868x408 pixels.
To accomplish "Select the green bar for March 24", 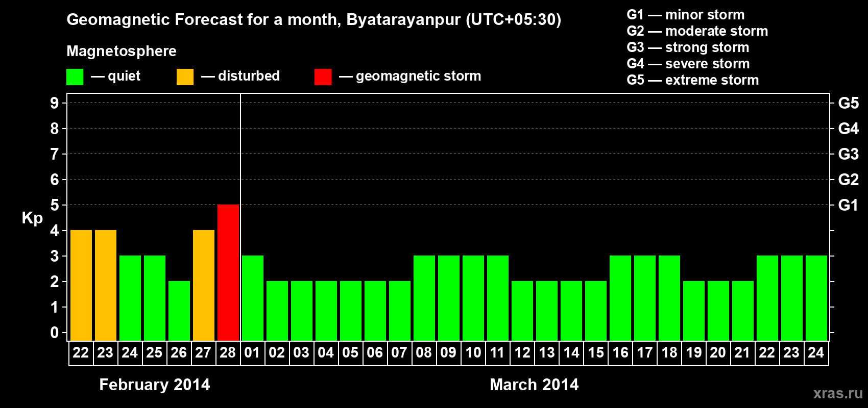I will coord(816,298).
